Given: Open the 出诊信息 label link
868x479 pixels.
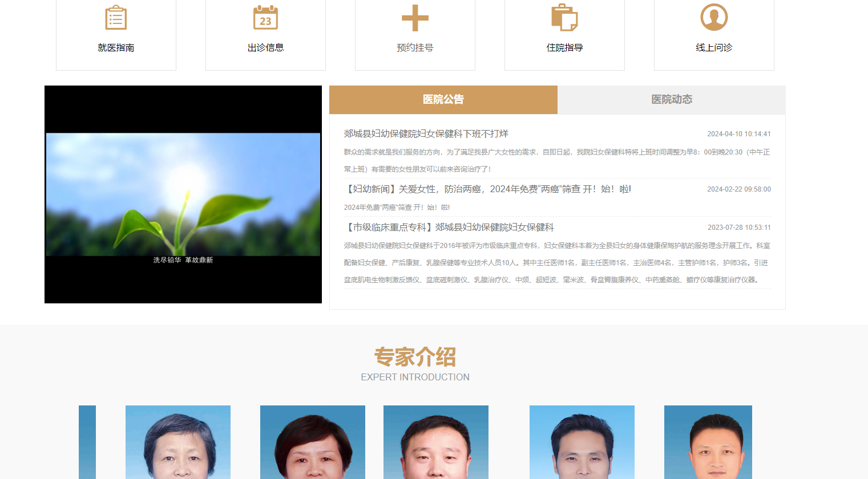Looking at the screenshot, I should tap(265, 48).
